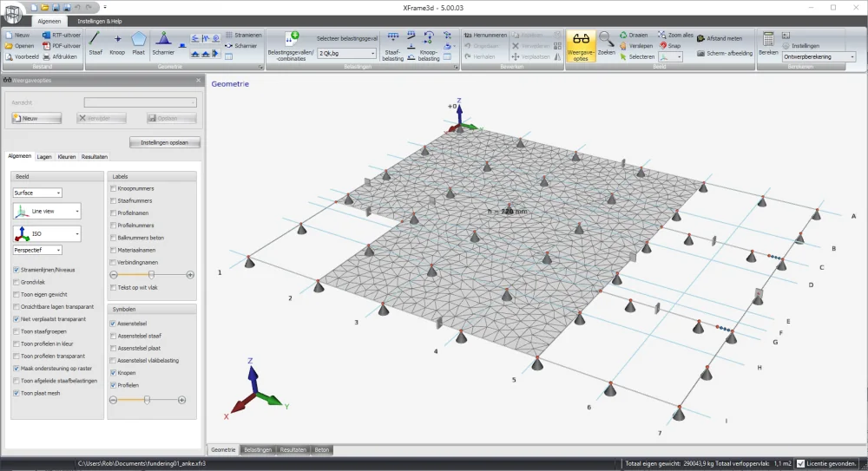Switch to Resultaten tab in options panel

(x=95, y=157)
